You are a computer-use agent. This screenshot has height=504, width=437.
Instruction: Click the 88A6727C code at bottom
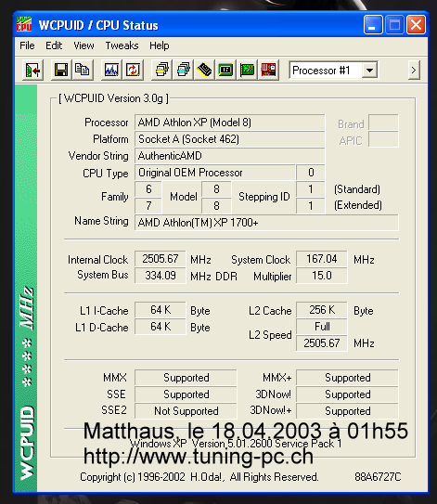pos(378,477)
